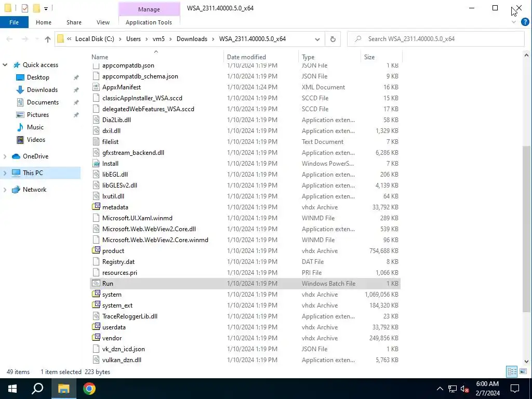The width and height of the screenshot is (532, 399).
Task: Navigate to Local Disk (C:) breadcrumb
Action: [x=95, y=39]
